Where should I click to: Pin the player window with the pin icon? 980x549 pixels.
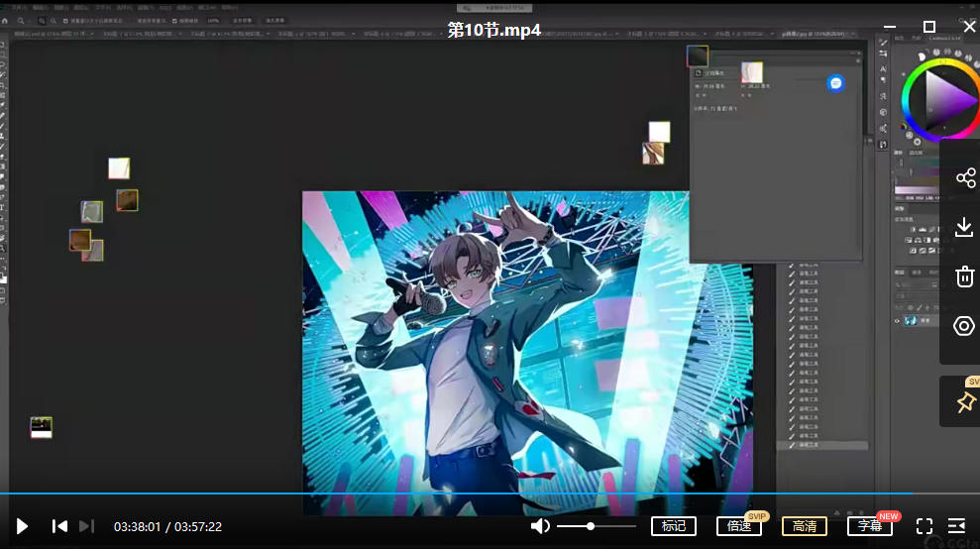[965, 402]
